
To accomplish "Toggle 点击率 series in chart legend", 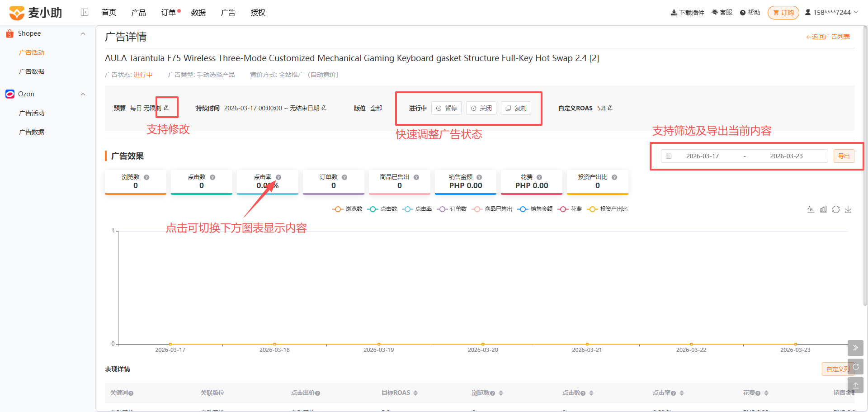I will [417, 209].
